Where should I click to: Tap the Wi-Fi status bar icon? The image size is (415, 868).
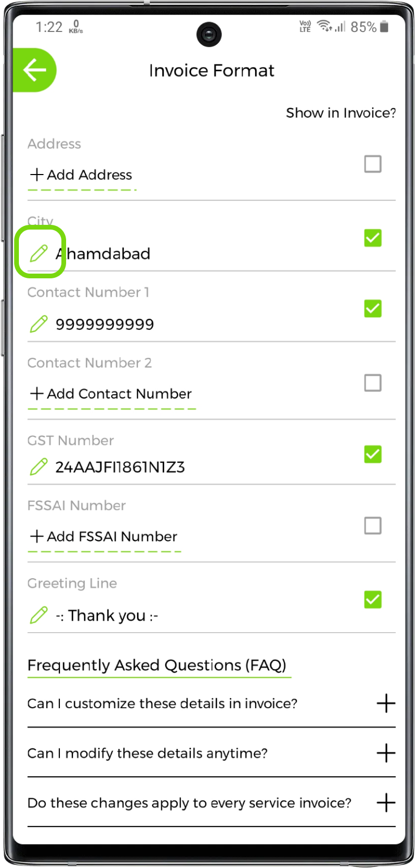pos(325,26)
